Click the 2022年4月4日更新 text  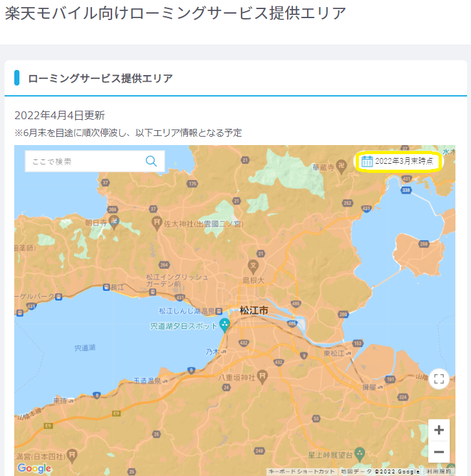60,115
